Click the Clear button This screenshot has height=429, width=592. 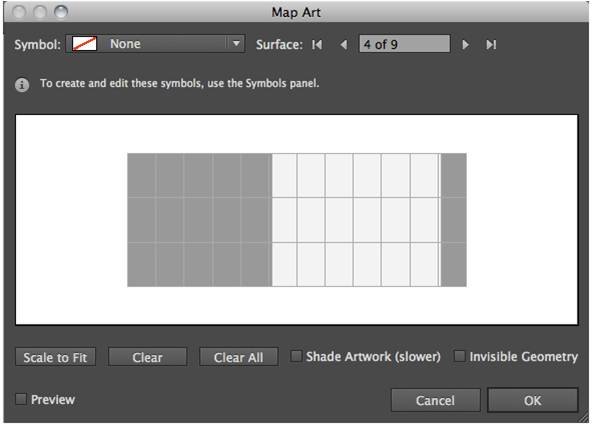[x=147, y=357]
